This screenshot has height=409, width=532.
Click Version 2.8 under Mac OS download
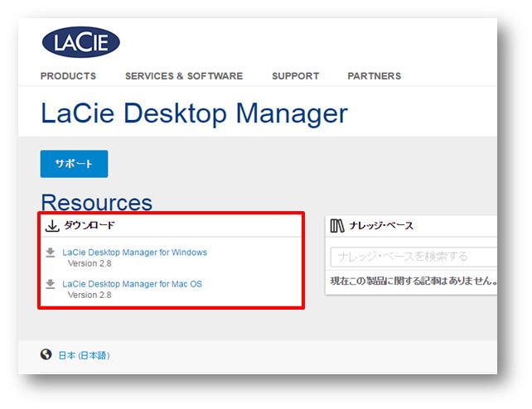(x=89, y=295)
